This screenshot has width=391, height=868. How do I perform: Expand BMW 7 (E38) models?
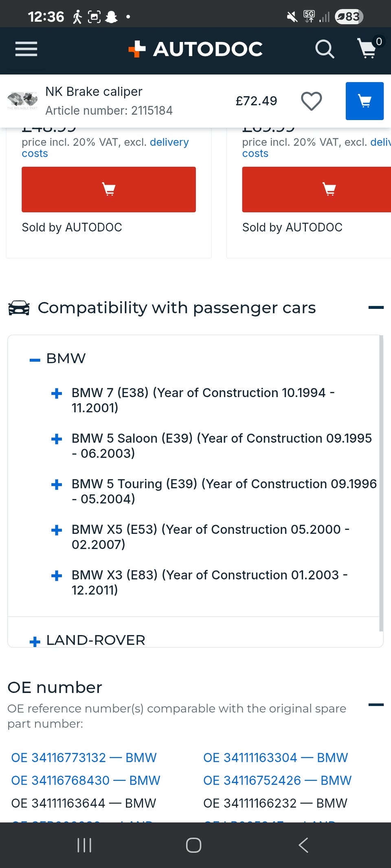57,394
